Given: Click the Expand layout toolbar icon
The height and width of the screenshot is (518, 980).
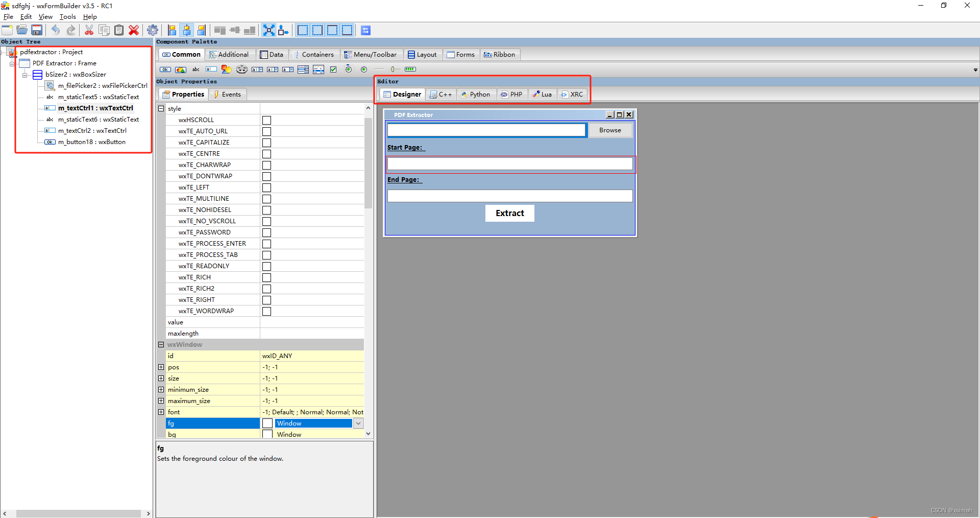Looking at the screenshot, I should coord(268,30).
